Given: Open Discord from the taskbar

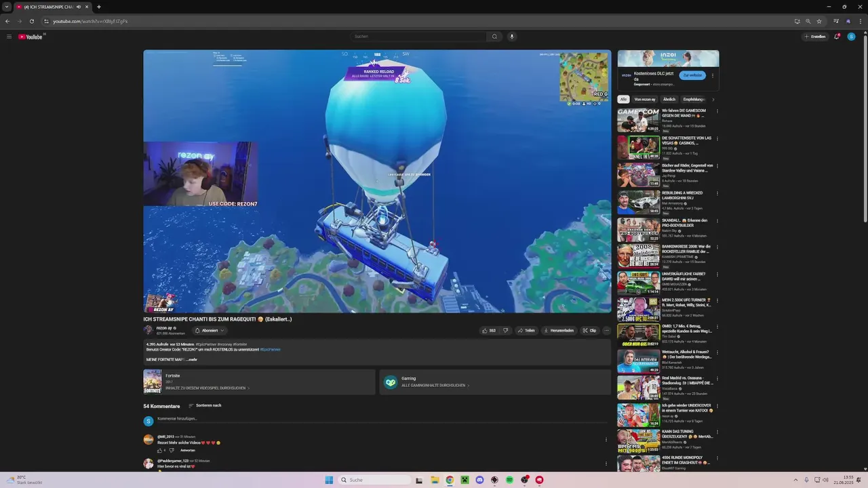Looking at the screenshot, I should coord(479,480).
